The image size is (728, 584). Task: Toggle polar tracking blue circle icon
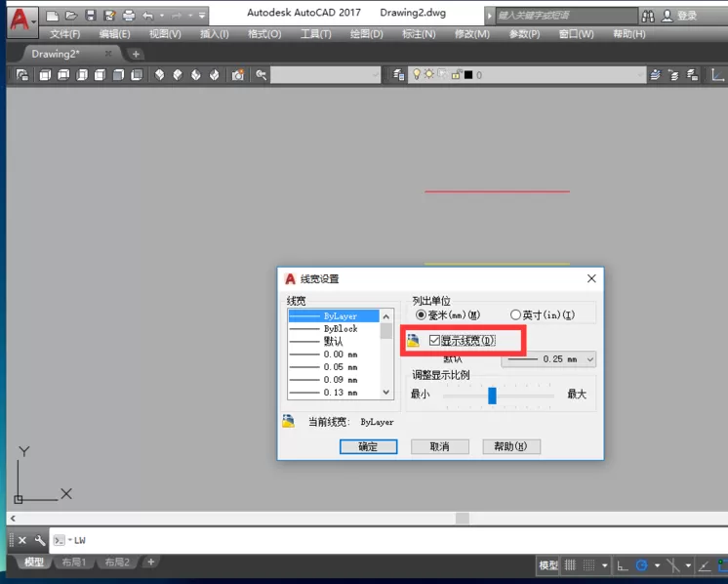coord(642,565)
